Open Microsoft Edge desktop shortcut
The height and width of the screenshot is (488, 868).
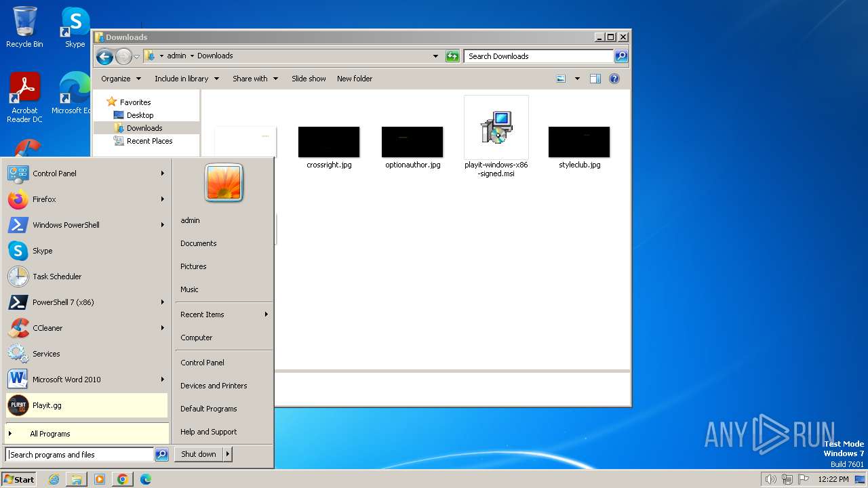click(x=72, y=94)
